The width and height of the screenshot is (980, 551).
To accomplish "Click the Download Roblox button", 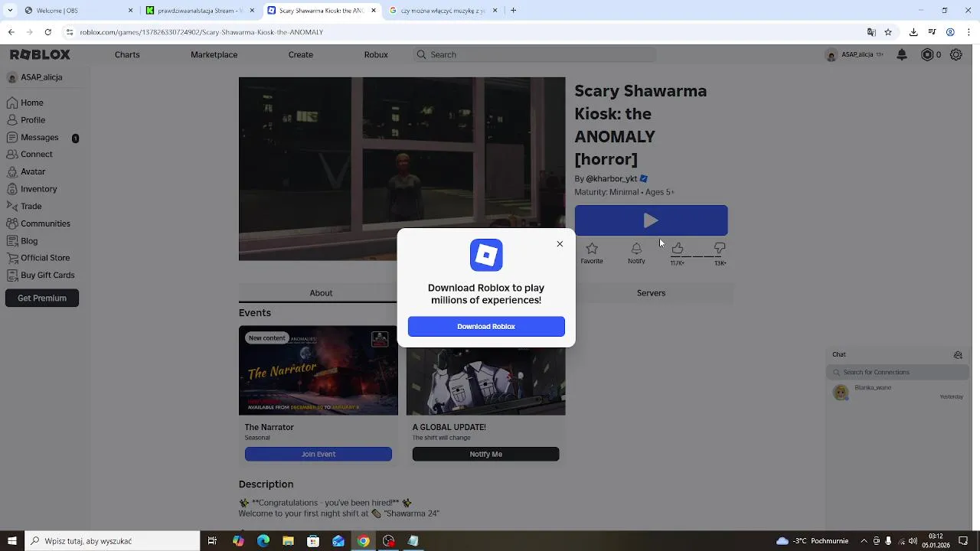I will pos(486,327).
